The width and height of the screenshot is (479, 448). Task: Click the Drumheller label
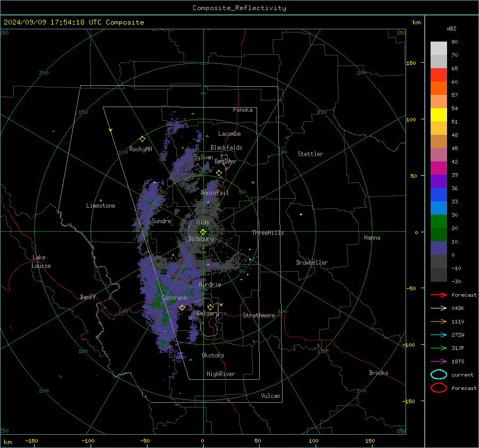click(312, 263)
